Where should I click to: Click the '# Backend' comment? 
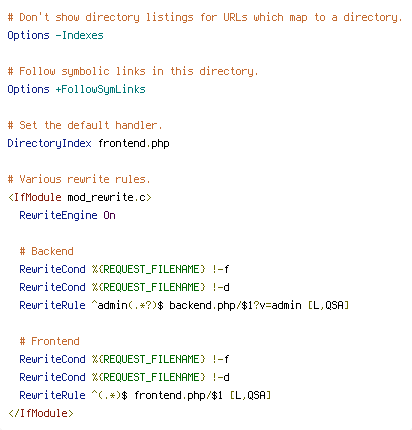pyautogui.click(x=46, y=251)
